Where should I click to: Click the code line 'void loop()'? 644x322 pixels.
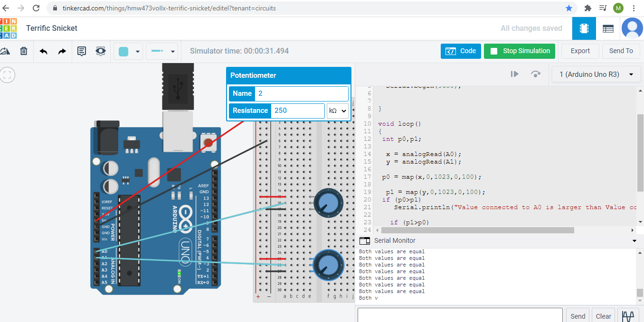point(400,124)
